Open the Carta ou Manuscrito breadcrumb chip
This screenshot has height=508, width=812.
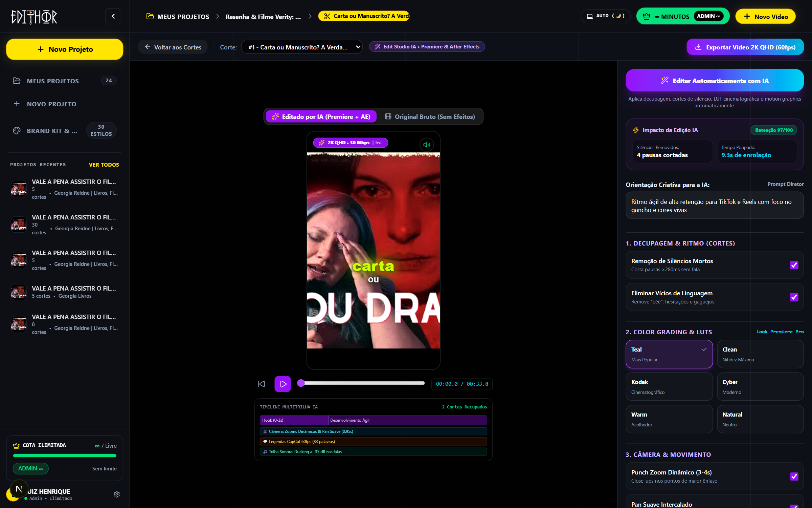364,16
